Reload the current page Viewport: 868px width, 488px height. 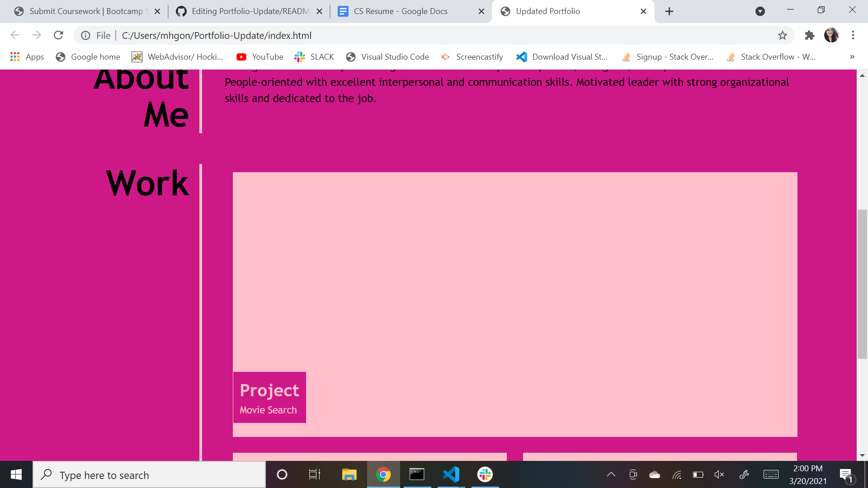58,35
